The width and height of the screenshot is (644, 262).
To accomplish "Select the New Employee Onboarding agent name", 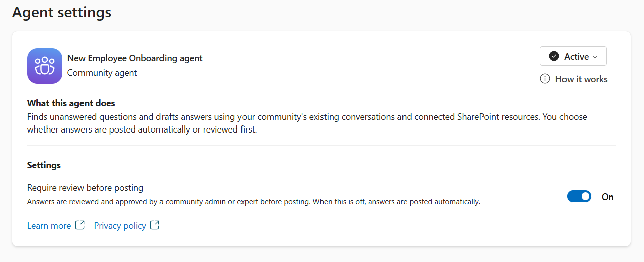I will pyautogui.click(x=135, y=58).
